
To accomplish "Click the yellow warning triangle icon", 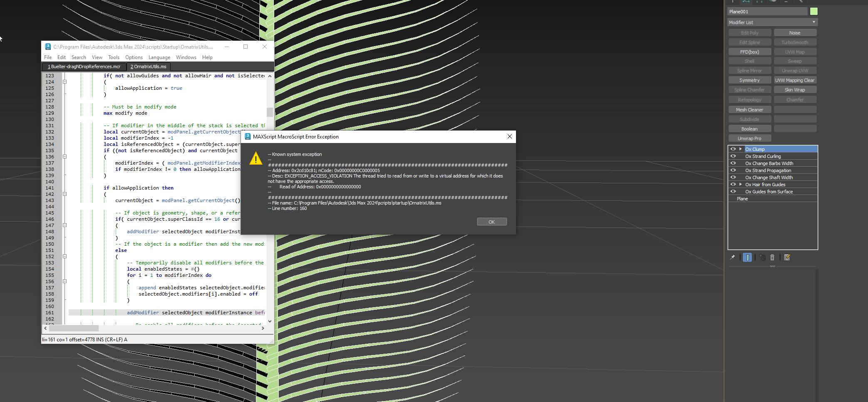I will coord(255,158).
